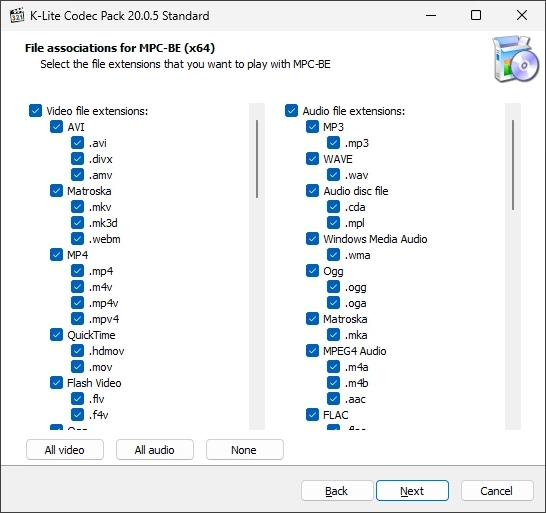The height and width of the screenshot is (513, 546).
Task: Select all audio extensions with All audio
Action: click(155, 450)
